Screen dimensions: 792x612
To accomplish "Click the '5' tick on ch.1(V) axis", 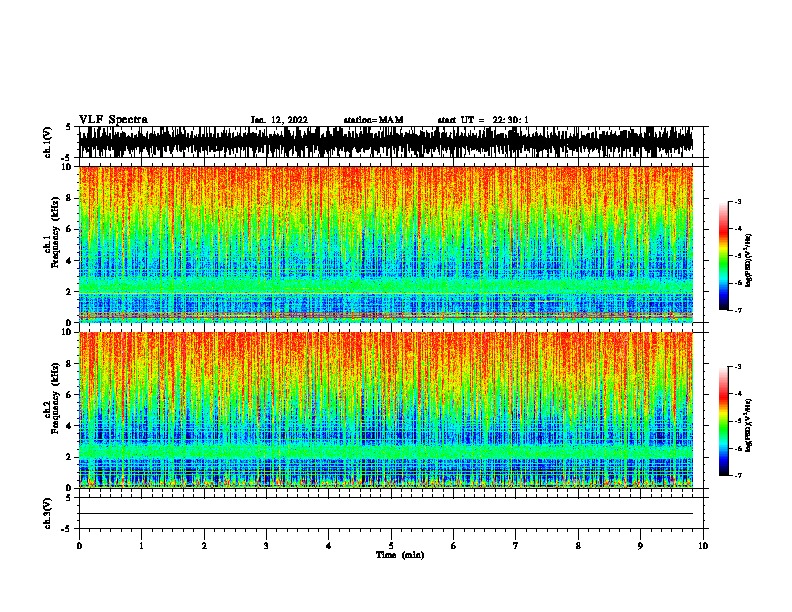I will [x=70, y=127].
